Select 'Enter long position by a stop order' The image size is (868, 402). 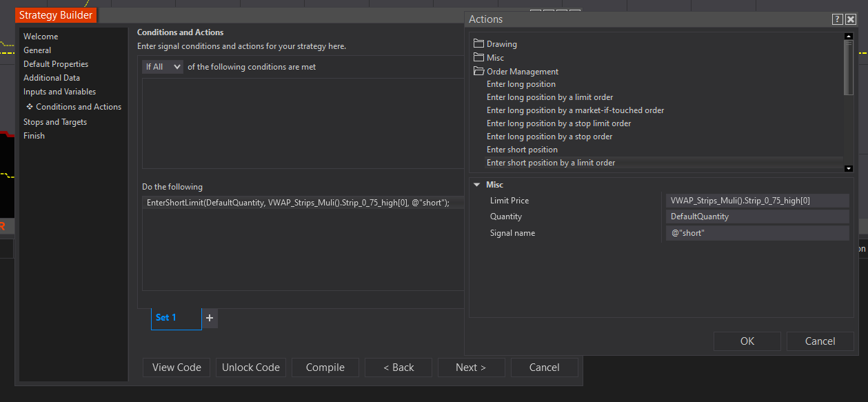point(549,137)
